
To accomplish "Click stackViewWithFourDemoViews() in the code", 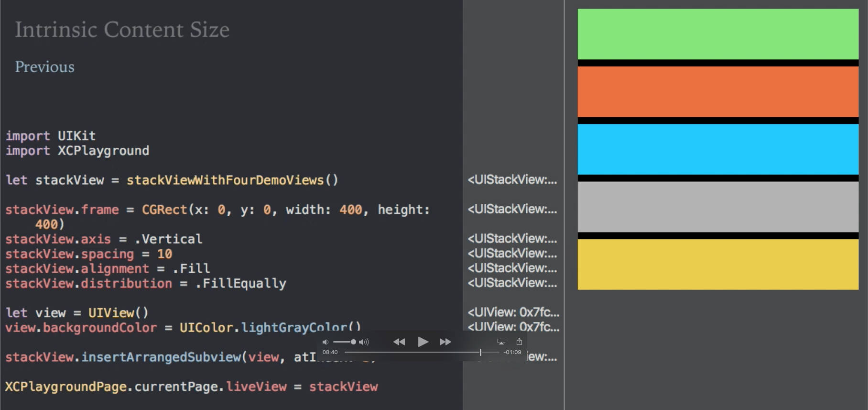I will pyautogui.click(x=232, y=180).
